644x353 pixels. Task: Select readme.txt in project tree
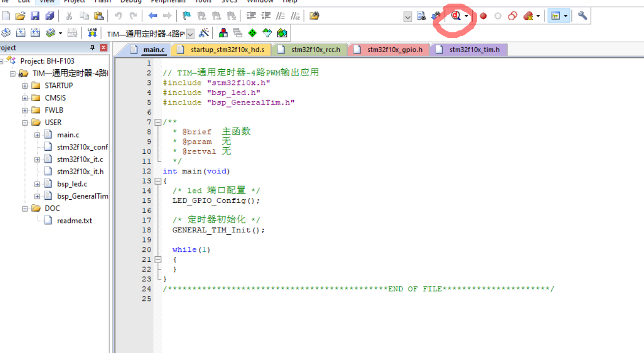74,220
